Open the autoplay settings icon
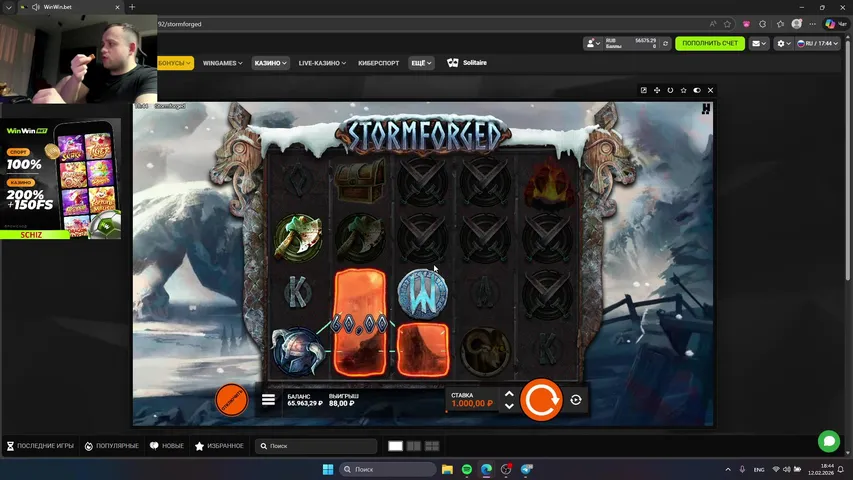This screenshot has width=853, height=480. 576,400
